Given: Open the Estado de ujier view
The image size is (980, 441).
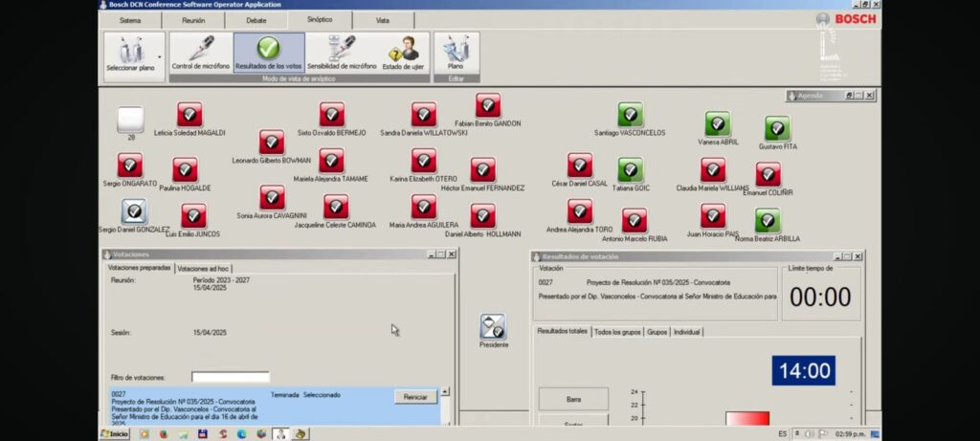Looking at the screenshot, I should click(404, 53).
